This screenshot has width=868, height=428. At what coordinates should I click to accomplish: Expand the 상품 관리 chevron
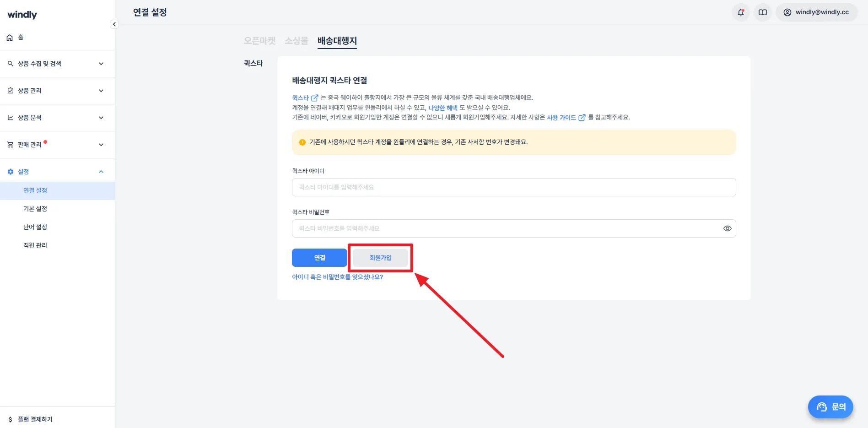(x=101, y=91)
